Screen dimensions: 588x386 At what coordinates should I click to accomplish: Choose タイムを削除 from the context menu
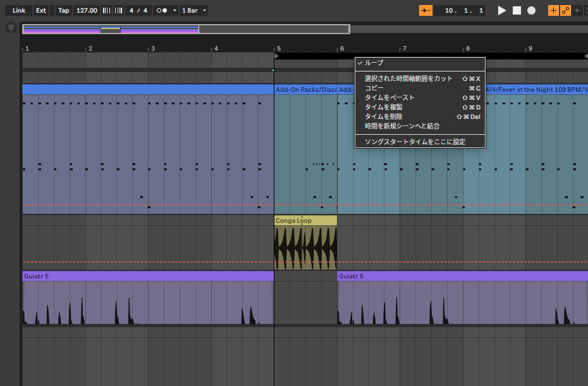(x=383, y=116)
